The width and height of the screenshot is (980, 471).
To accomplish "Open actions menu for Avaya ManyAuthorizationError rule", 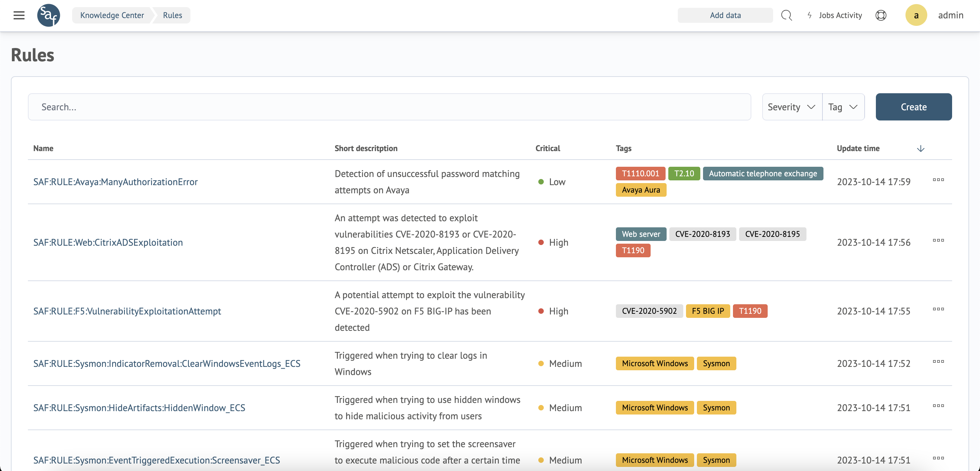I will pyautogui.click(x=938, y=180).
